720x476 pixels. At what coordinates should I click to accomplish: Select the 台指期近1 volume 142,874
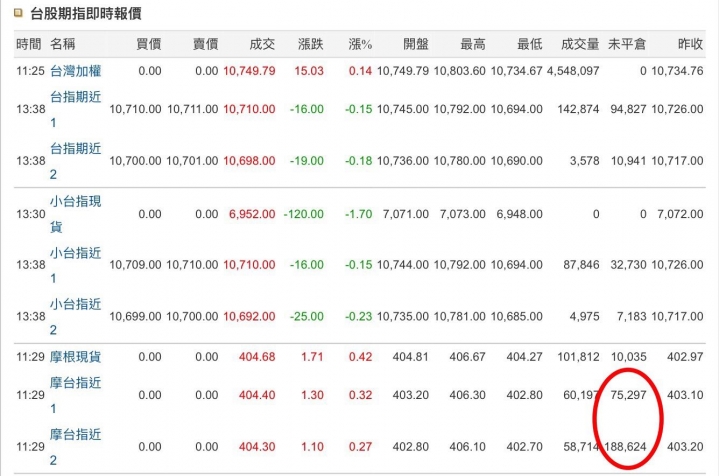579,109
